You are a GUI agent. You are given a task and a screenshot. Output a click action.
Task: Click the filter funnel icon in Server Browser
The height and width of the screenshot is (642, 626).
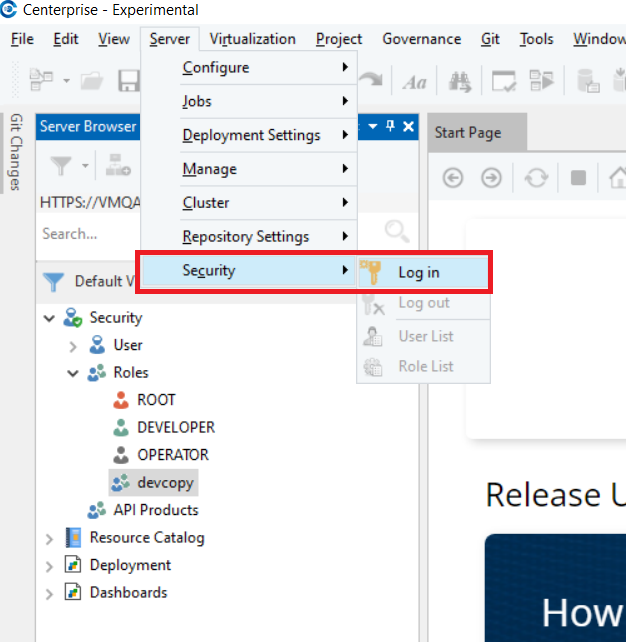point(61,165)
